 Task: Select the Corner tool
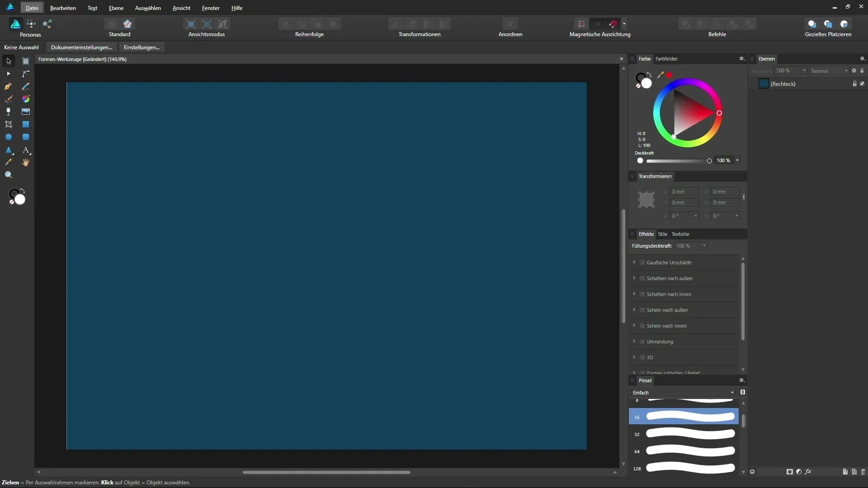(x=26, y=74)
